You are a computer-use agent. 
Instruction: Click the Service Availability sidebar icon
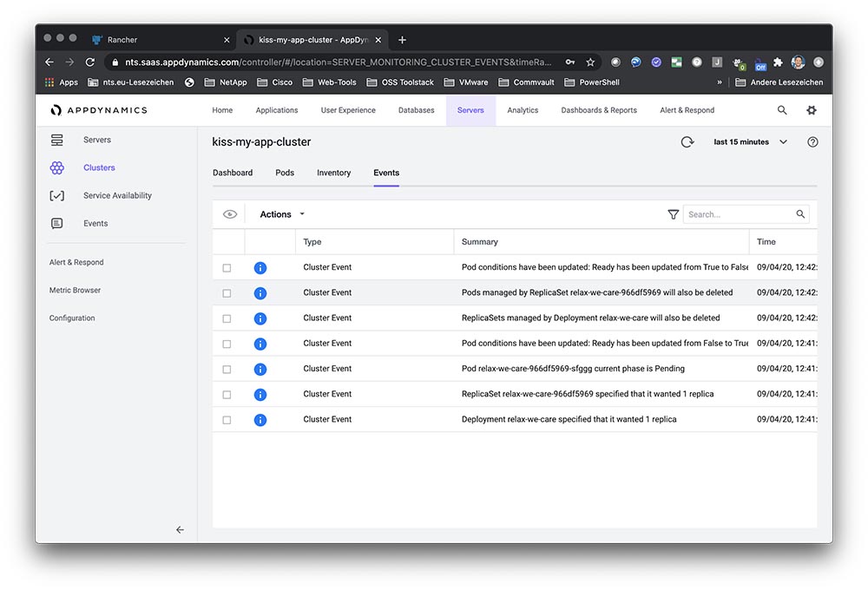tap(57, 196)
